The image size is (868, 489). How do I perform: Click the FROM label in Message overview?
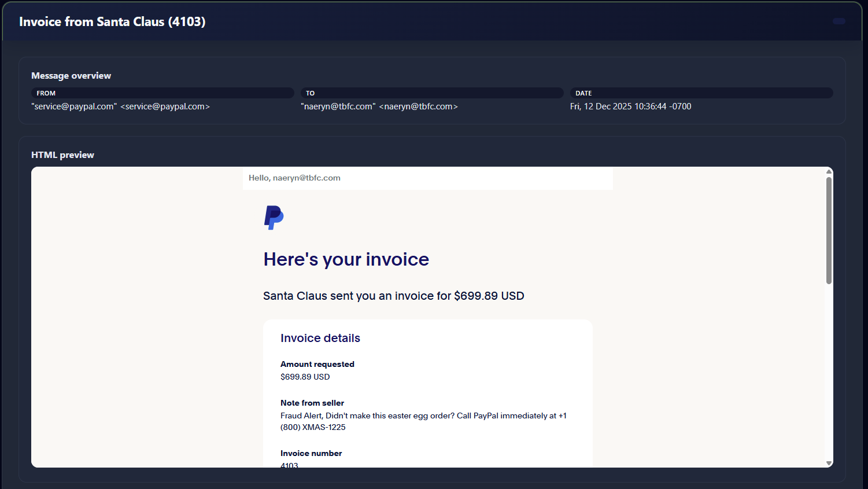[46, 93]
